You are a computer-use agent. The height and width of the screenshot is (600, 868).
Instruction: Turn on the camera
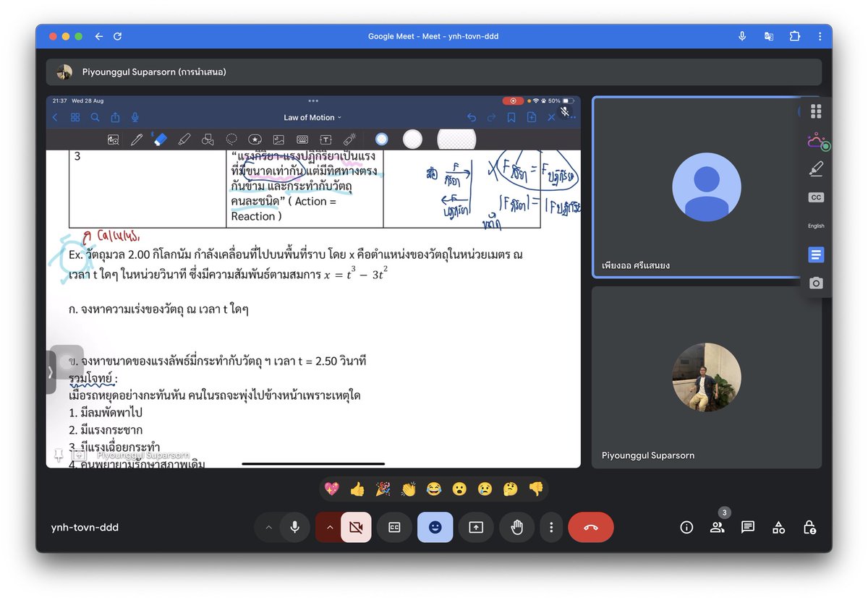click(356, 528)
